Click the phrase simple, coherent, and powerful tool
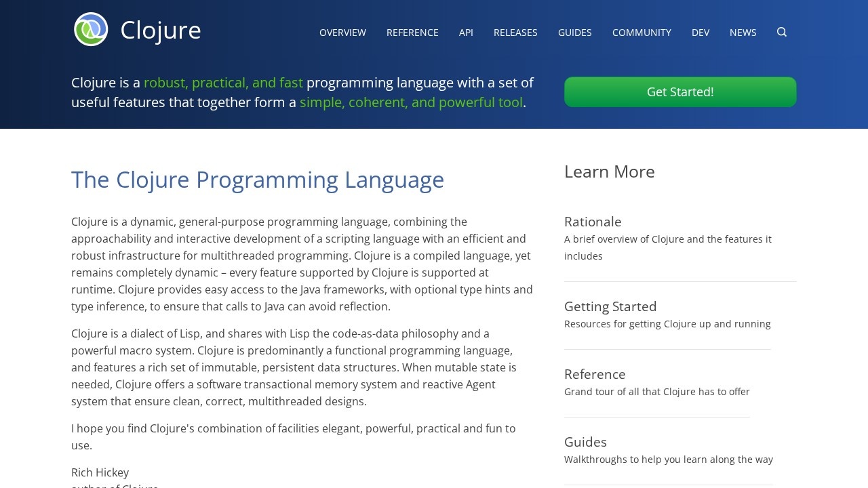Viewport: 868px width, 488px height. [411, 102]
